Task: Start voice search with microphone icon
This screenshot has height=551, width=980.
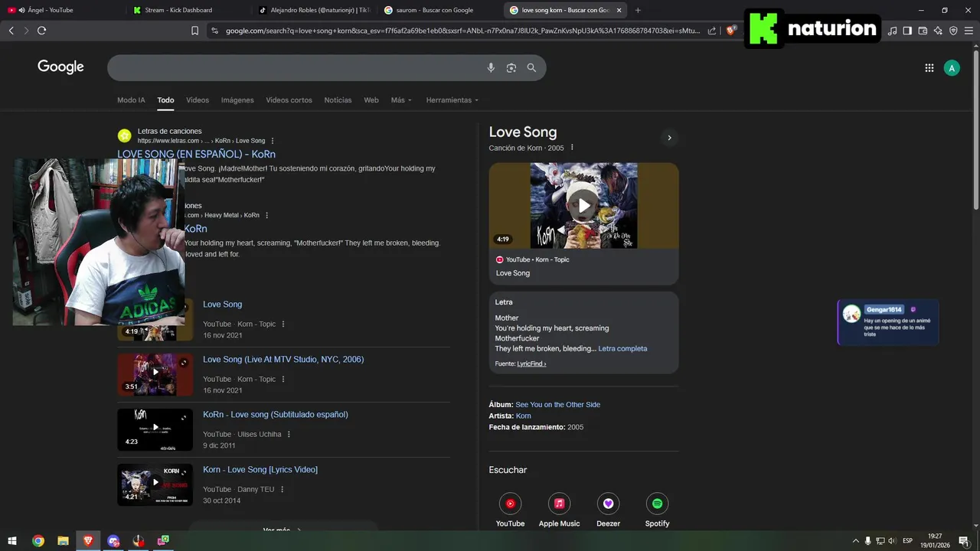Action: (491, 68)
